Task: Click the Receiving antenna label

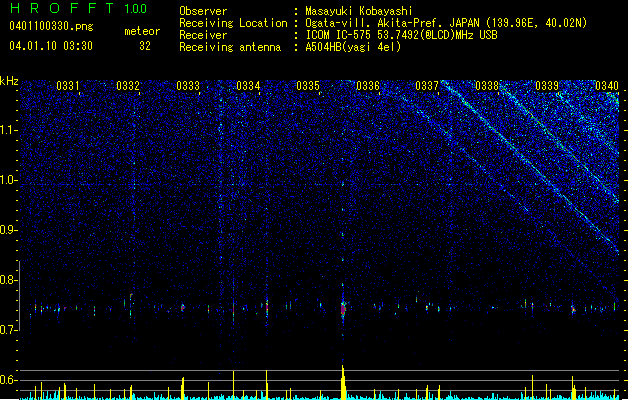Action: coord(230,47)
